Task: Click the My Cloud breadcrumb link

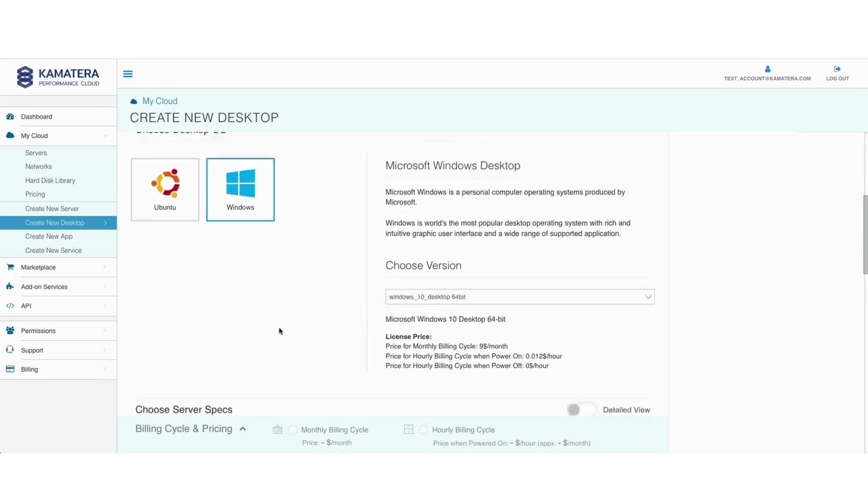Action: coord(160,101)
